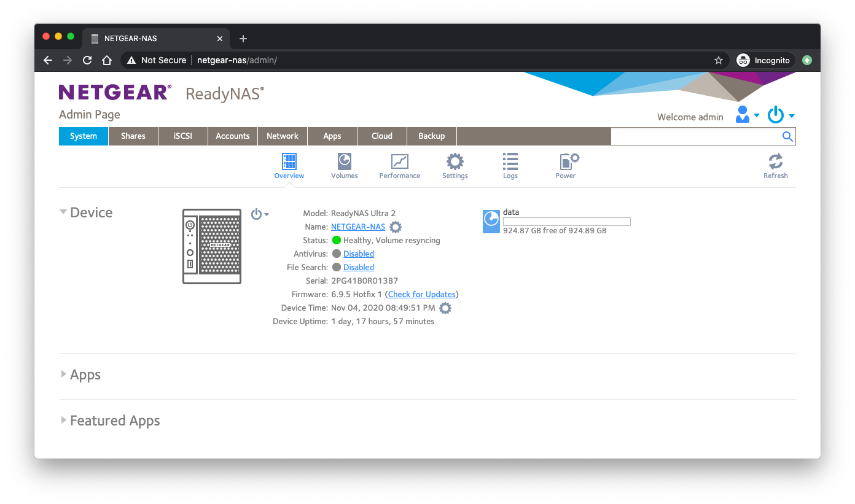Open the Backup tab
The image size is (855, 504).
click(x=431, y=136)
